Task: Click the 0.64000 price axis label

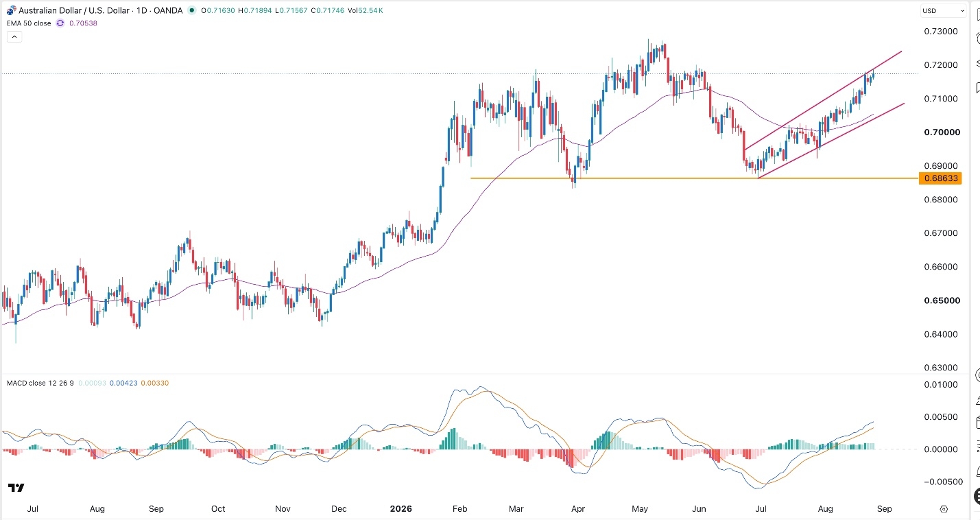Action: [941, 334]
